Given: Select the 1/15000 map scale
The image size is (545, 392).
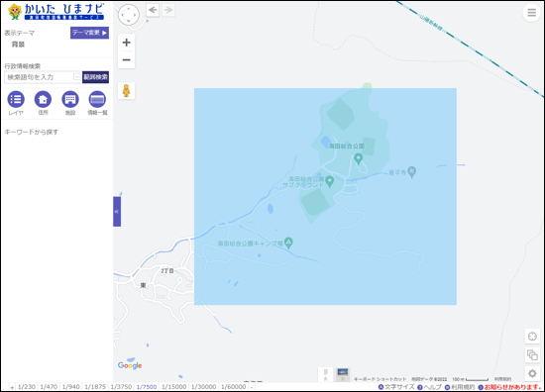Looking at the screenshot, I should tap(173, 387).
